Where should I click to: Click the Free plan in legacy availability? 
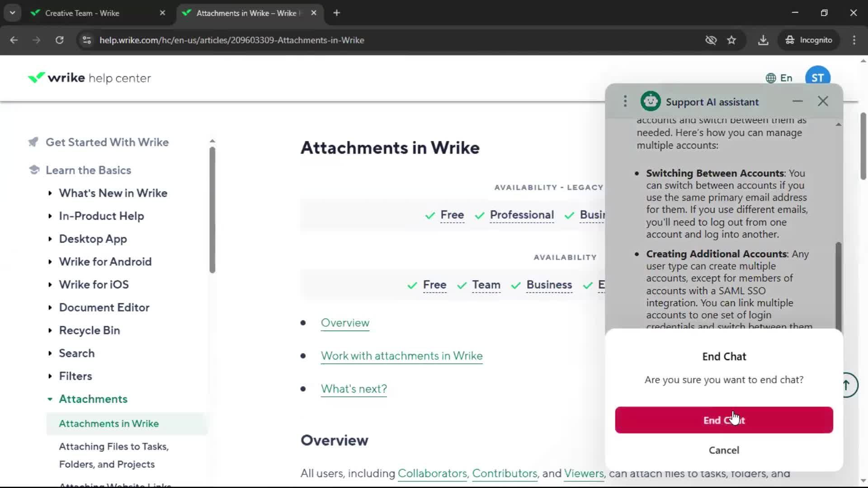coord(452,215)
